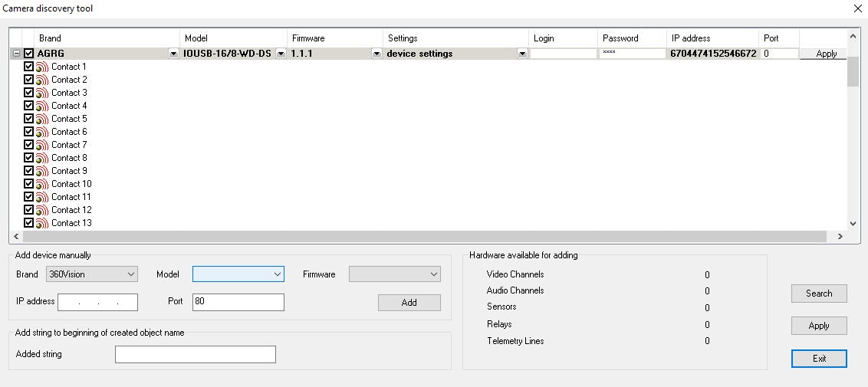Select the Contact 12 sensor icon
This screenshot has height=387, width=868.
[42, 211]
